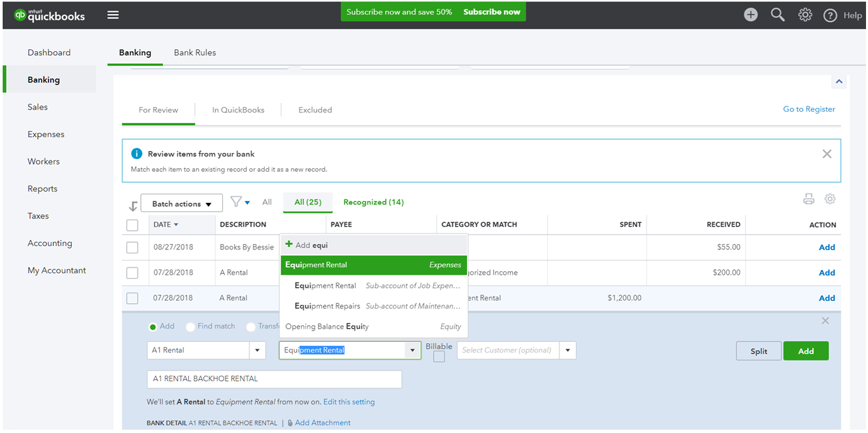
Task: Dismiss the Review items info banner
Action: click(827, 154)
